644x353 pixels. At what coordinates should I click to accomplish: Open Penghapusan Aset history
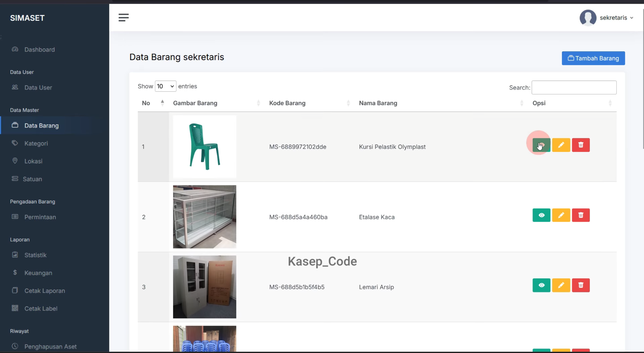tap(50, 346)
